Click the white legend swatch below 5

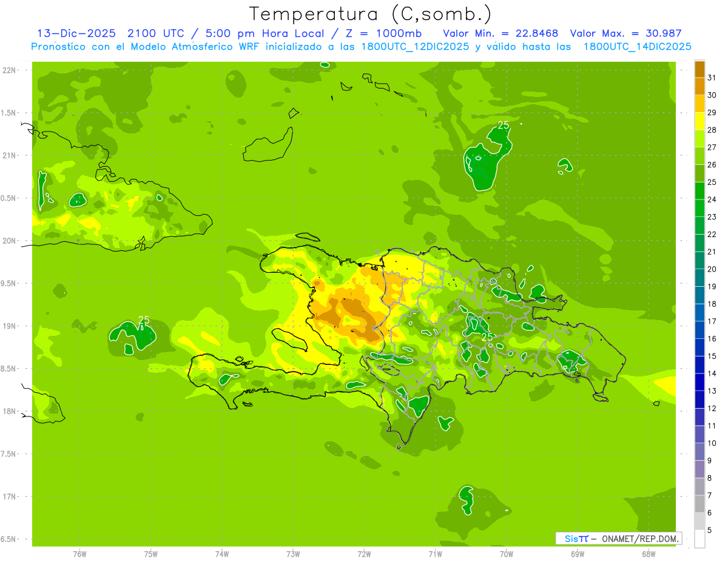(699, 539)
